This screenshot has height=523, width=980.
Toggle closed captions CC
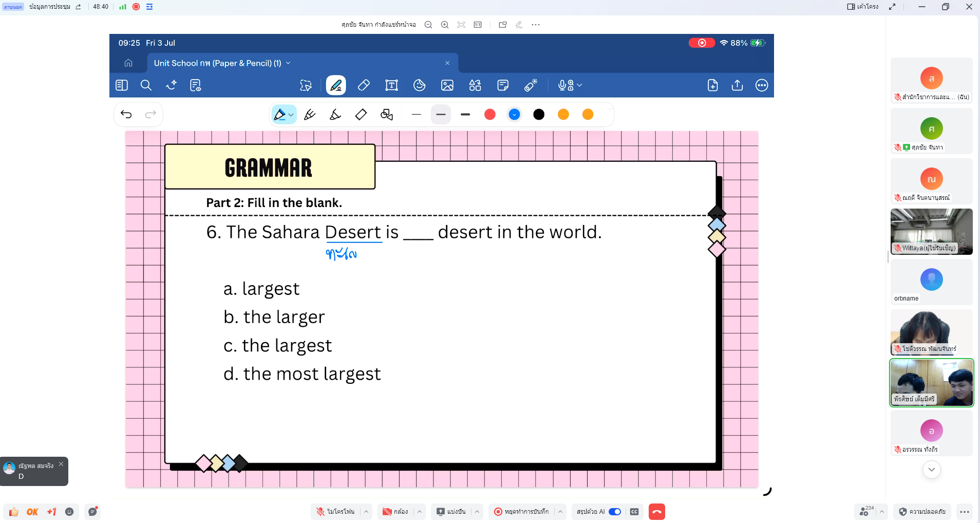click(634, 512)
